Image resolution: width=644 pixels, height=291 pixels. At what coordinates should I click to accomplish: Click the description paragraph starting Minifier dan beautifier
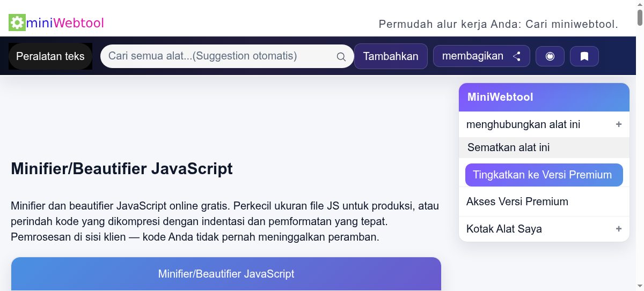click(x=225, y=221)
